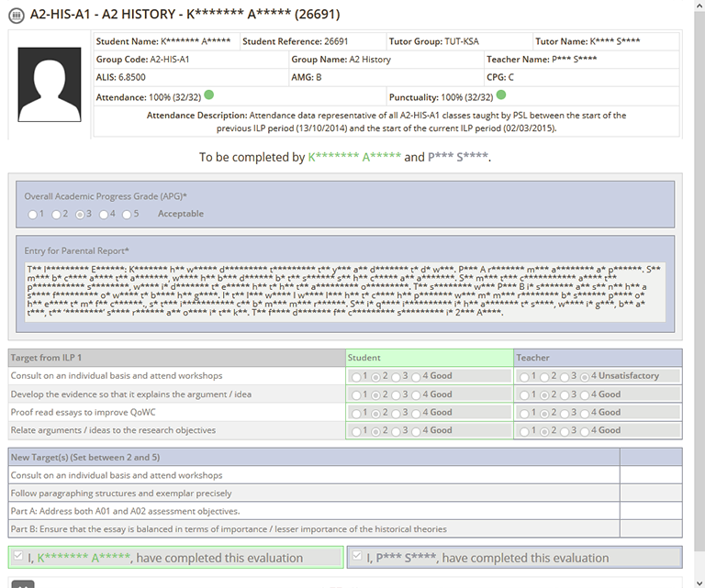Select APG grade 3 radio button
The image size is (705, 588).
[x=81, y=214]
